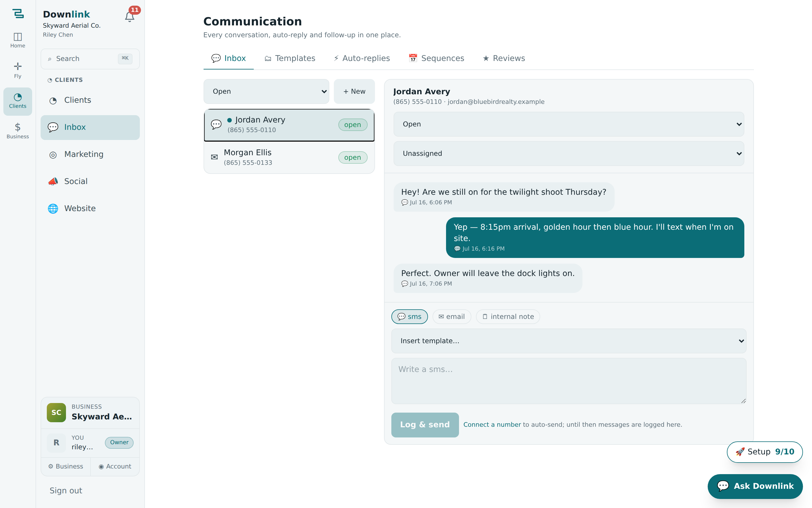Click the open badge on Morgan Ellis

click(353, 157)
